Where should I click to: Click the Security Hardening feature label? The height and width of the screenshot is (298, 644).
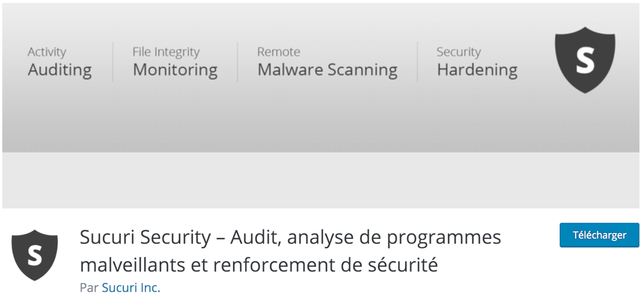[477, 61]
